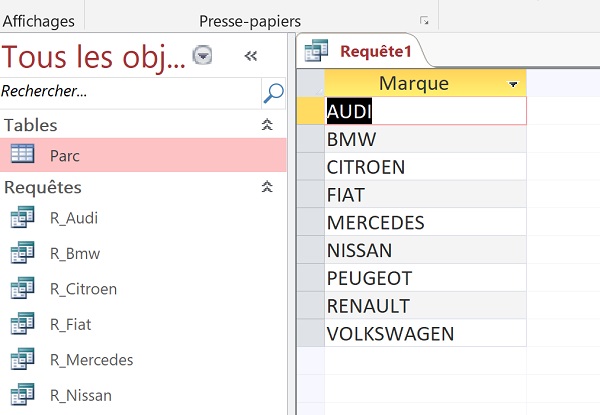Viewport: 600px width, 415px height.
Task: Open the Tous les objets category dropdown
Action: [202, 56]
